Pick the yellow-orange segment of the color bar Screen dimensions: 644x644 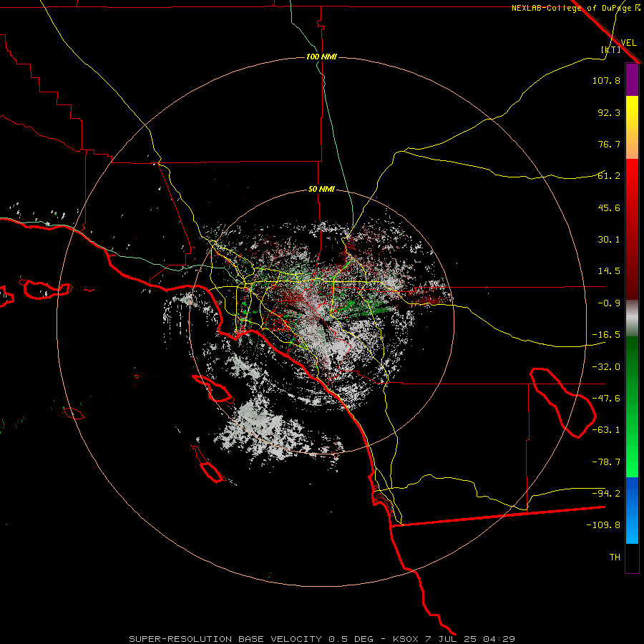pos(632,127)
